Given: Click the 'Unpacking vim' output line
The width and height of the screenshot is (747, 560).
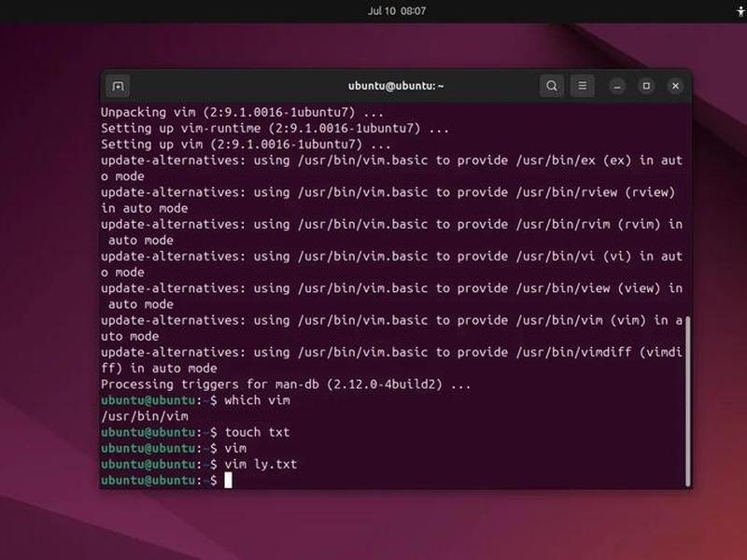Looking at the screenshot, I should click(x=242, y=112).
